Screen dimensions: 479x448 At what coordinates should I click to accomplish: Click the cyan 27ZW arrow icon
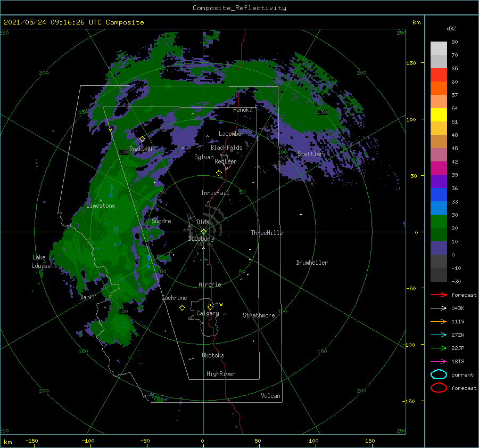[x=439, y=335]
